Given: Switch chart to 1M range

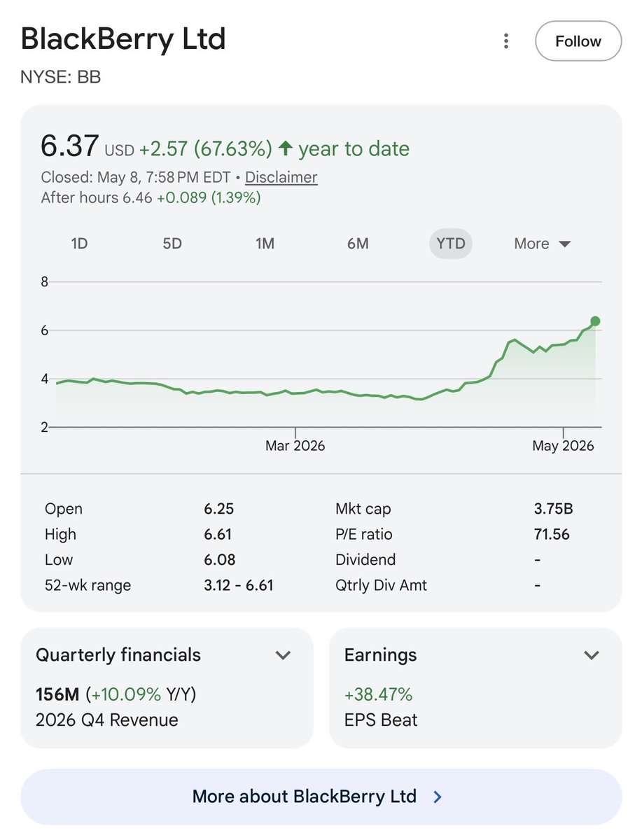Looking at the screenshot, I should click(265, 244).
